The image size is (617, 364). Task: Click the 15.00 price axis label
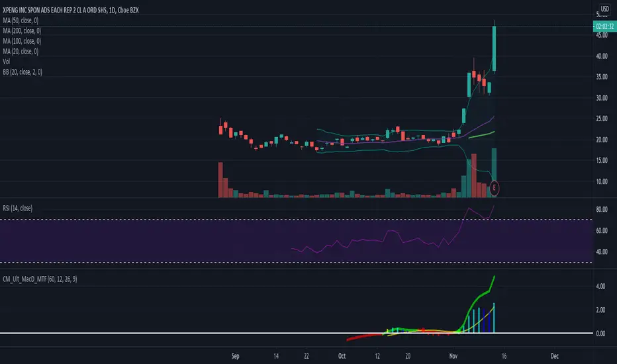click(x=602, y=161)
